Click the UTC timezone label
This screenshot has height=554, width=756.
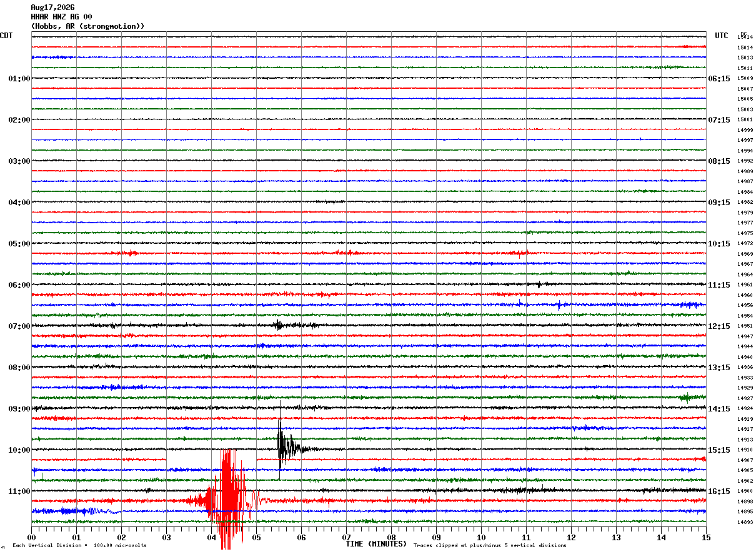coord(722,36)
